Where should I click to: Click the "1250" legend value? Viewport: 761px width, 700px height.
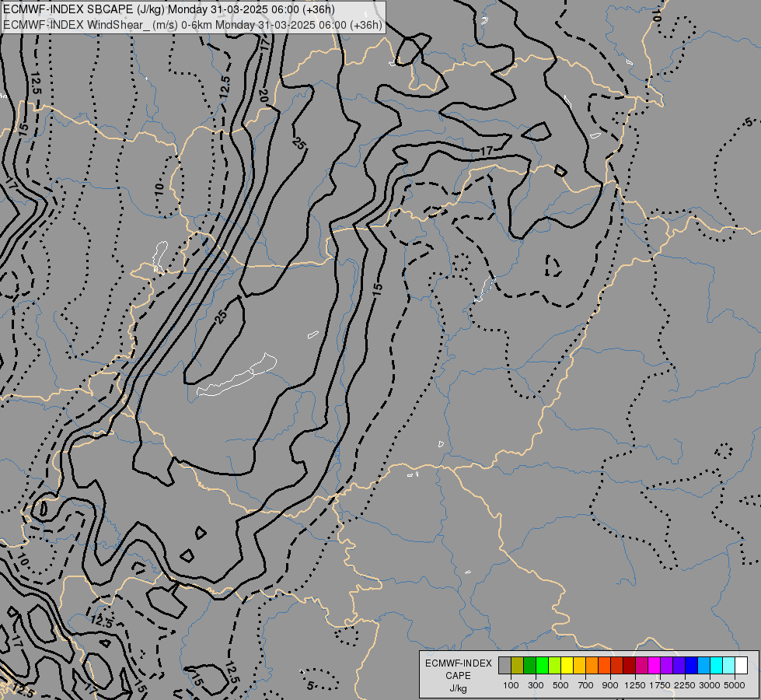(635, 685)
